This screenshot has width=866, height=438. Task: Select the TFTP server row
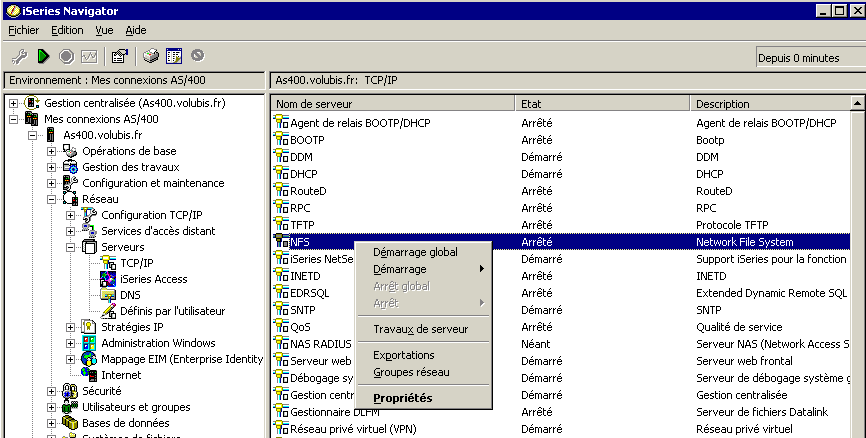(x=561, y=225)
